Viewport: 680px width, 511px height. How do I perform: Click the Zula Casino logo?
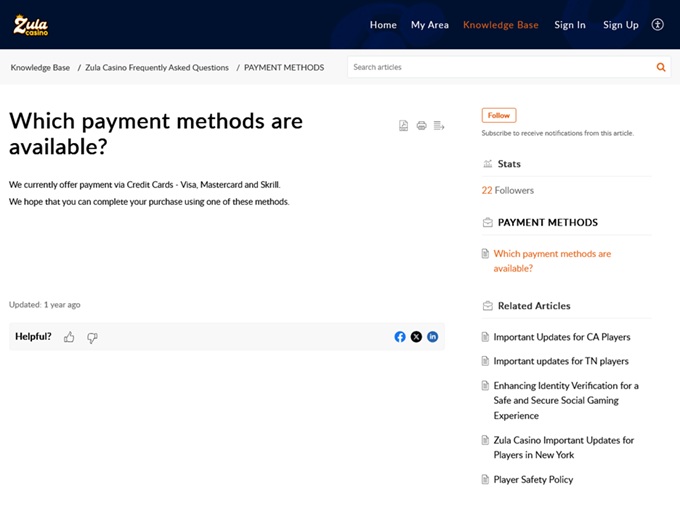(x=30, y=25)
